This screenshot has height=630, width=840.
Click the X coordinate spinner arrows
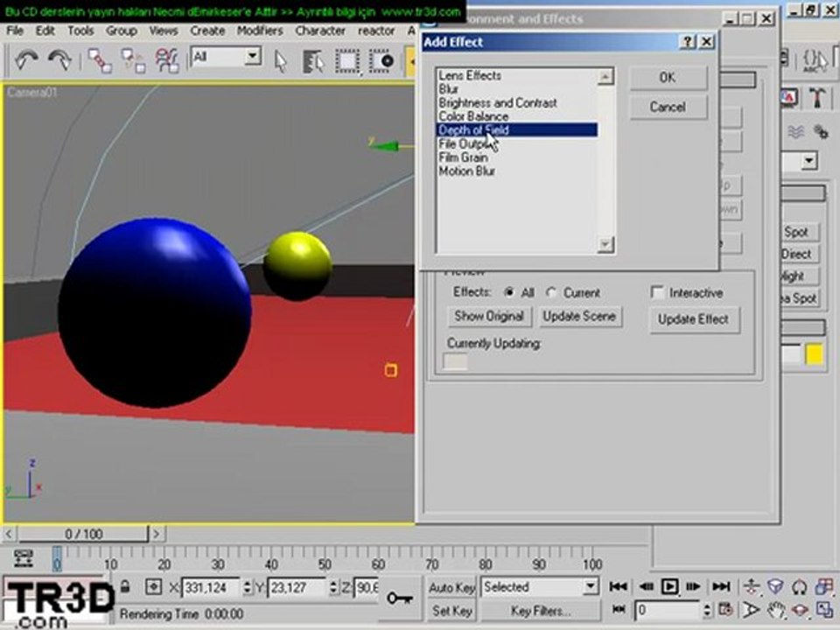tap(247, 587)
